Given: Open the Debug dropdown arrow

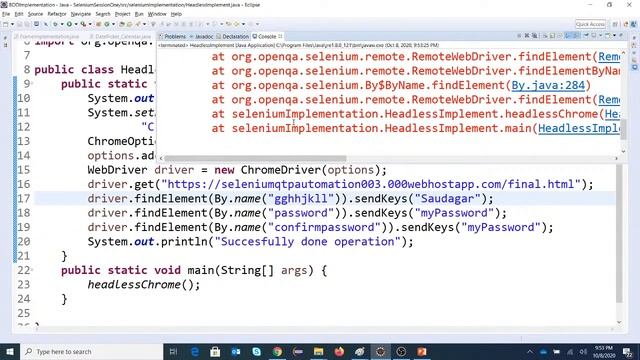Looking at the screenshot, I should coord(62,24).
